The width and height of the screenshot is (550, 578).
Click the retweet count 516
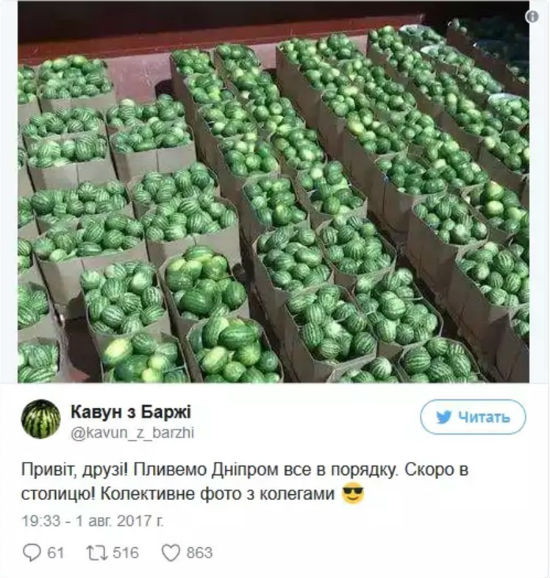click(x=126, y=553)
